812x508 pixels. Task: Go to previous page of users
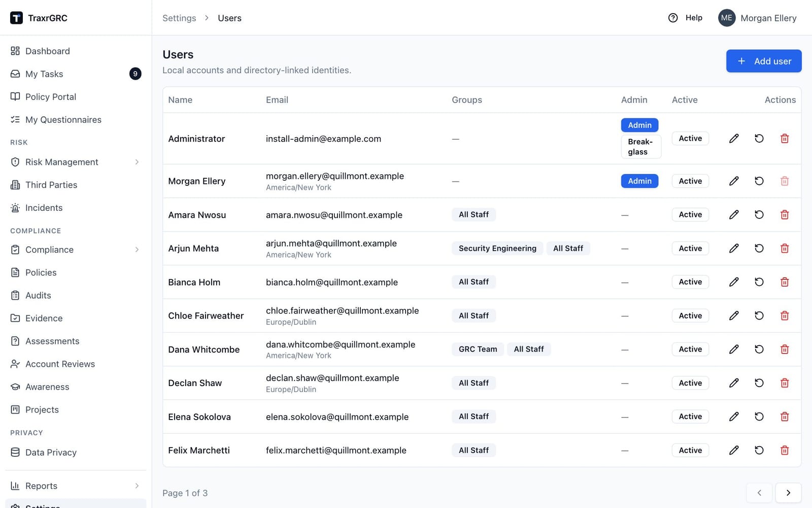tap(759, 493)
